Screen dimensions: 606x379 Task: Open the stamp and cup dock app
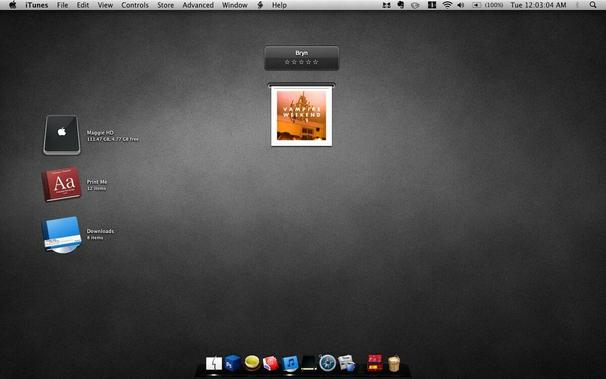pos(347,364)
